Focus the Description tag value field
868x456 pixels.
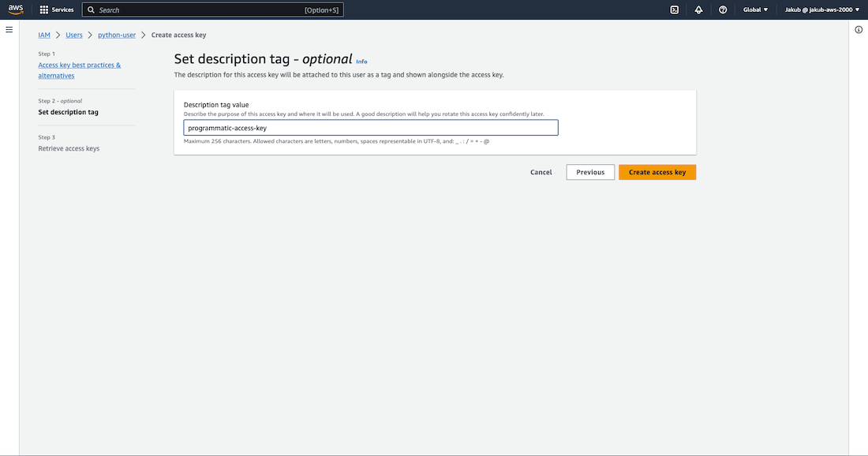pos(371,128)
